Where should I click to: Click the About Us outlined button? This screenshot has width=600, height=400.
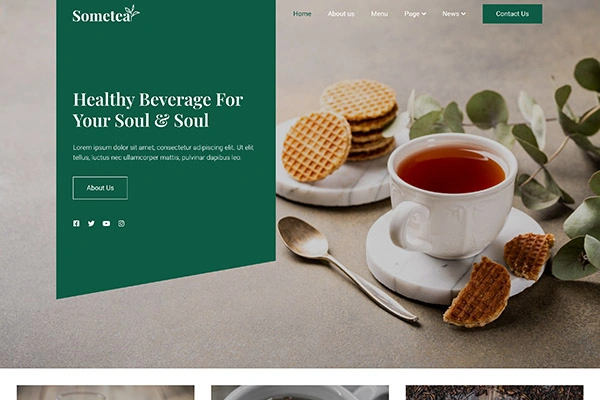tap(100, 188)
